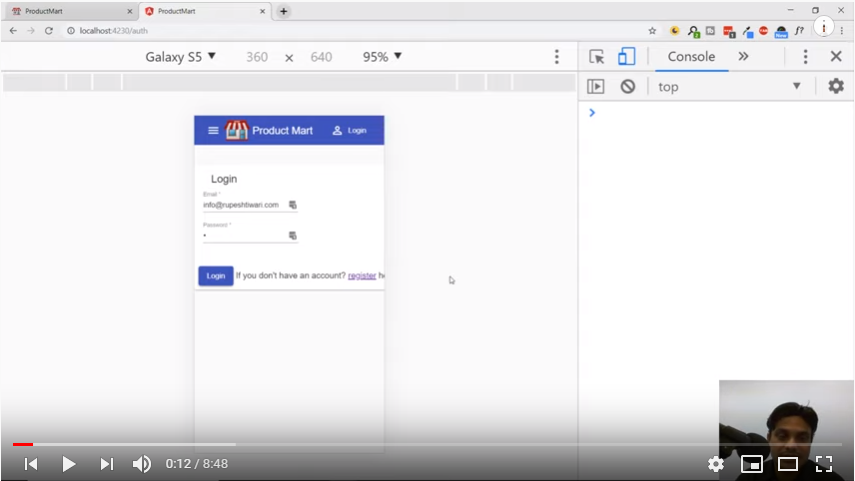Follow the register link
Screen dimensions: 855x481
point(362,276)
